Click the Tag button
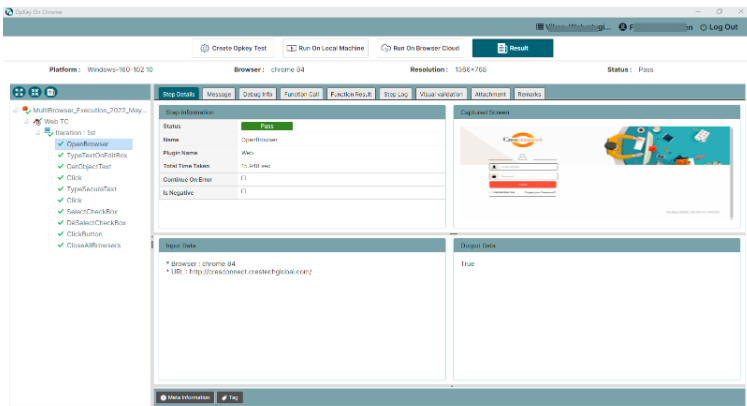 tap(230, 397)
